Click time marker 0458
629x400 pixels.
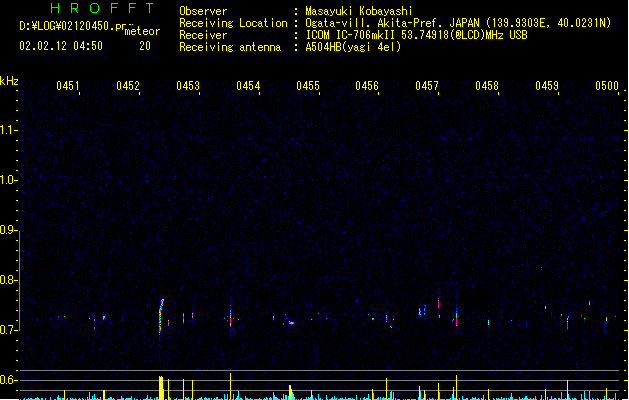[487, 86]
